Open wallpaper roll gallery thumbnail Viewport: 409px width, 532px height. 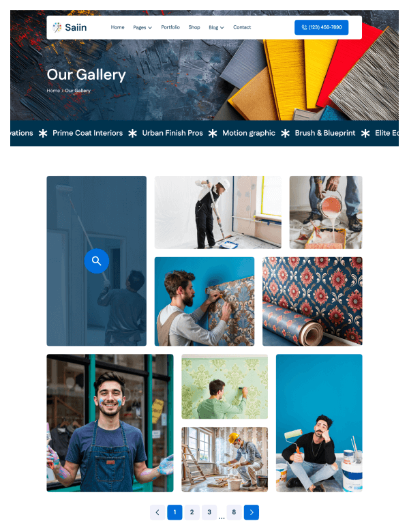(x=312, y=301)
